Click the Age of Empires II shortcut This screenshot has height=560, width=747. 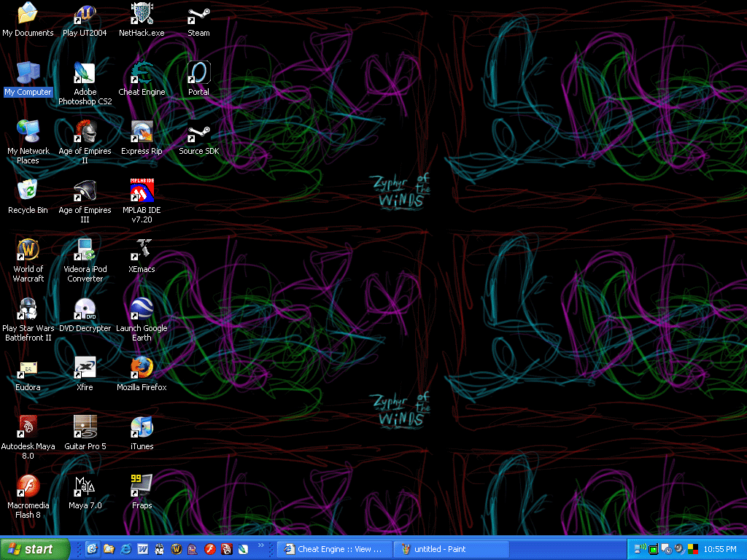[x=85, y=142]
